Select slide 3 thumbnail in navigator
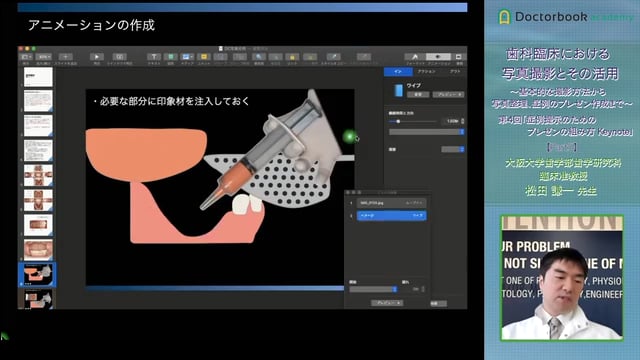 point(38,126)
